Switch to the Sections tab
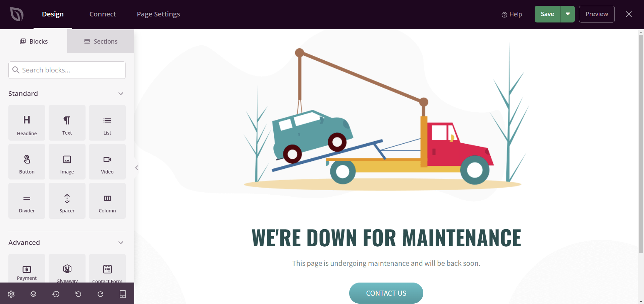 (x=100, y=41)
